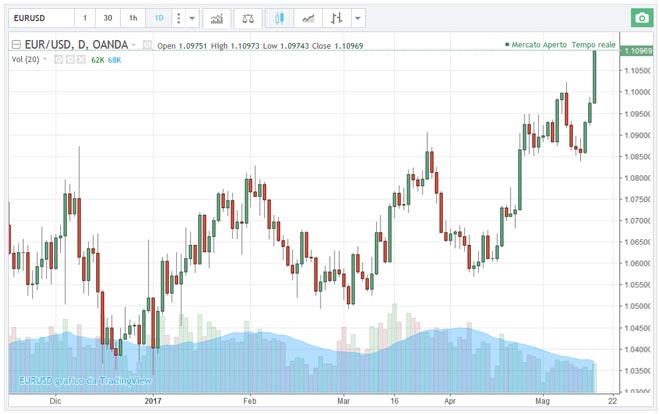Open the indicators chart icon
660x414 pixels.
(x=216, y=18)
